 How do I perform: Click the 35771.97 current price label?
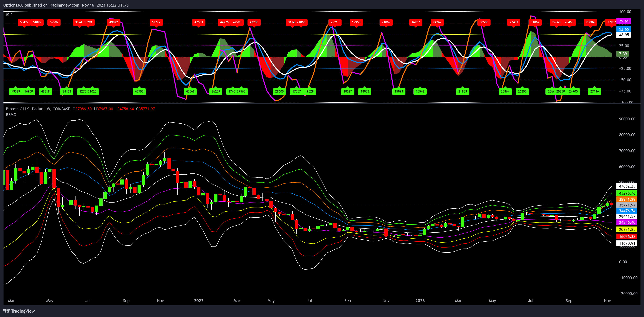(x=627, y=205)
